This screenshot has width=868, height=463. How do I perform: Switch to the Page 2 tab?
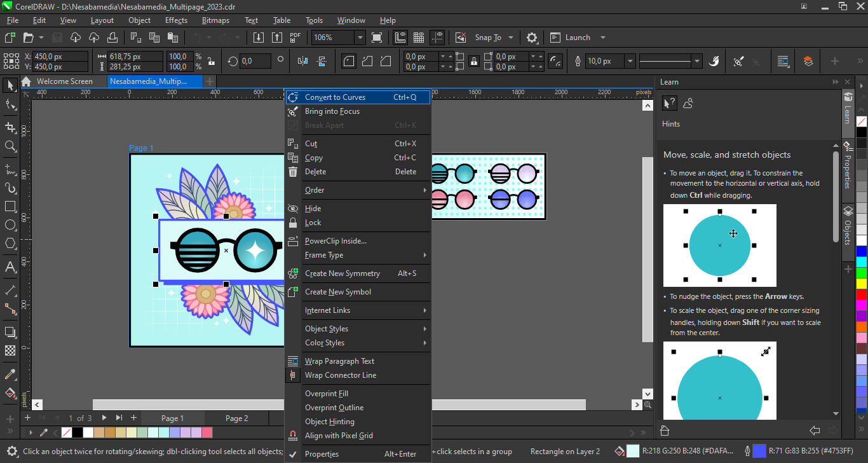click(x=236, y=418)
